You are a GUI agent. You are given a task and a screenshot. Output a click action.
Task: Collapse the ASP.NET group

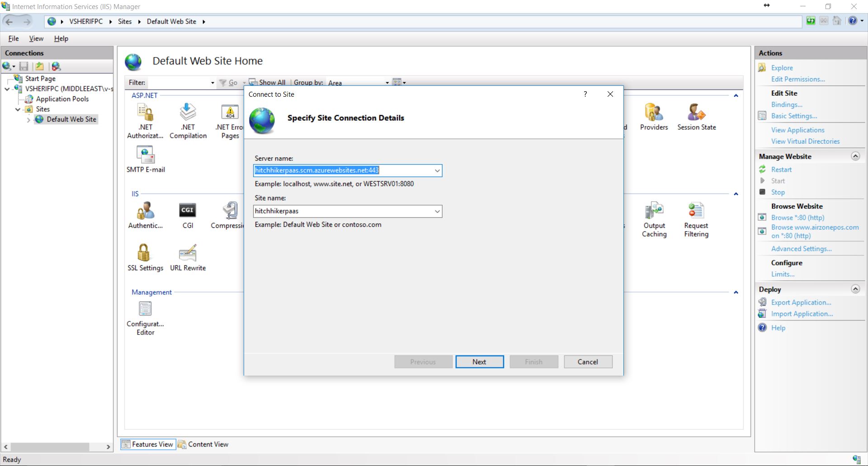click(736, 95)
